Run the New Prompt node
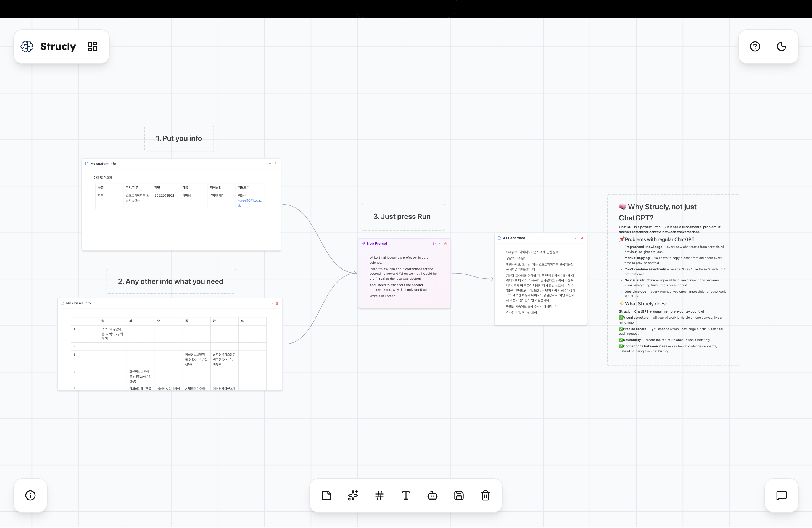Screen dimensions: 812x528 (434, 244)
